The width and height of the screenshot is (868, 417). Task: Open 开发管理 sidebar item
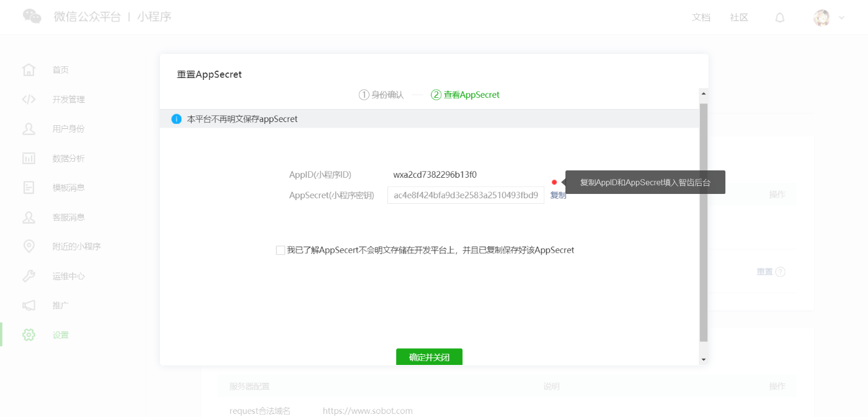pyautogui.click(x=68, y=99)
